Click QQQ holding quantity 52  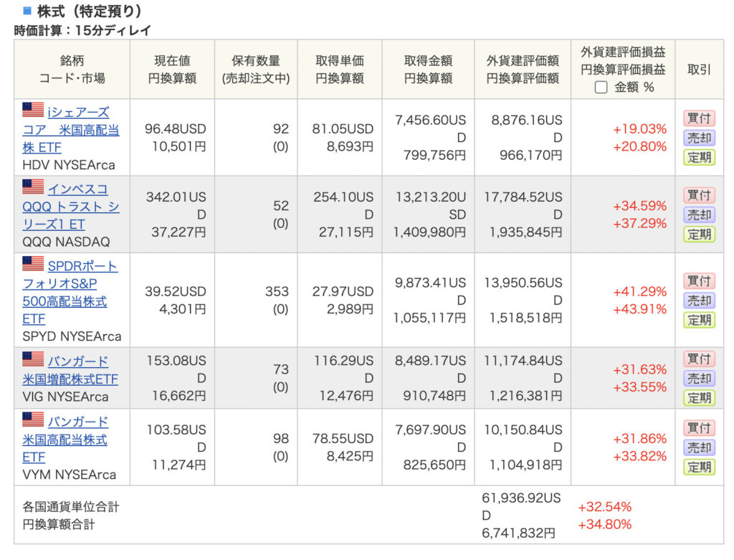coord(281,206)
